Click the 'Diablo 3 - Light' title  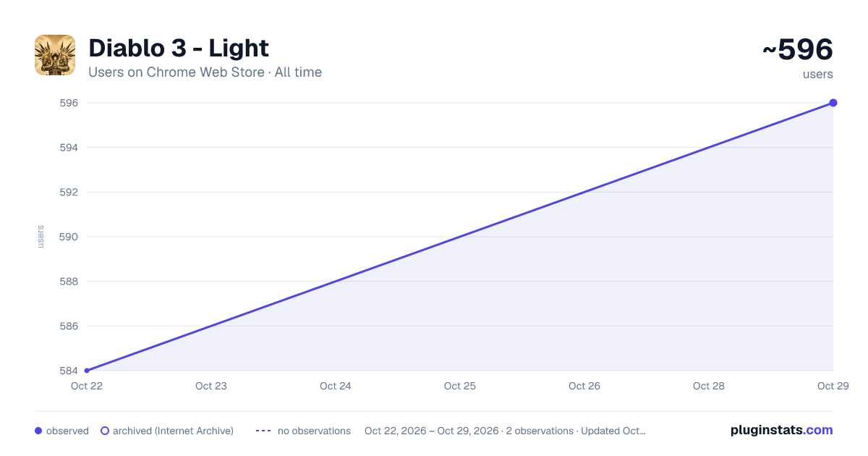[x=179, y=48]
